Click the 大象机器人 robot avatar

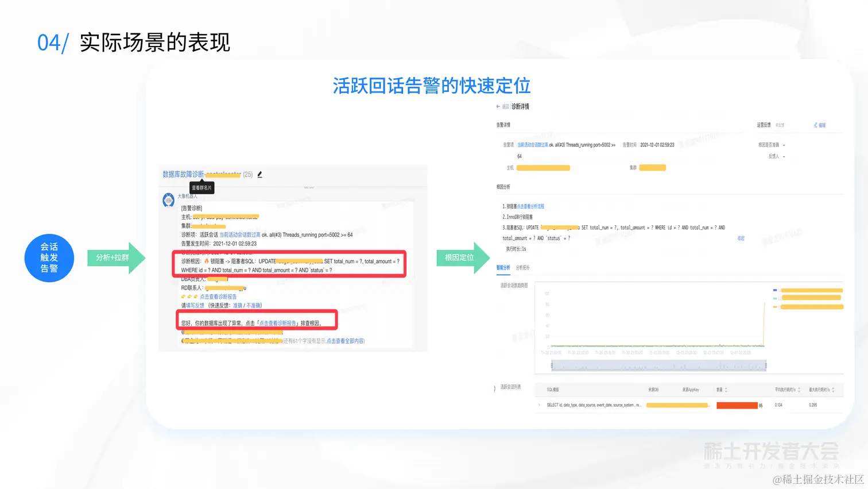point(168,200)
